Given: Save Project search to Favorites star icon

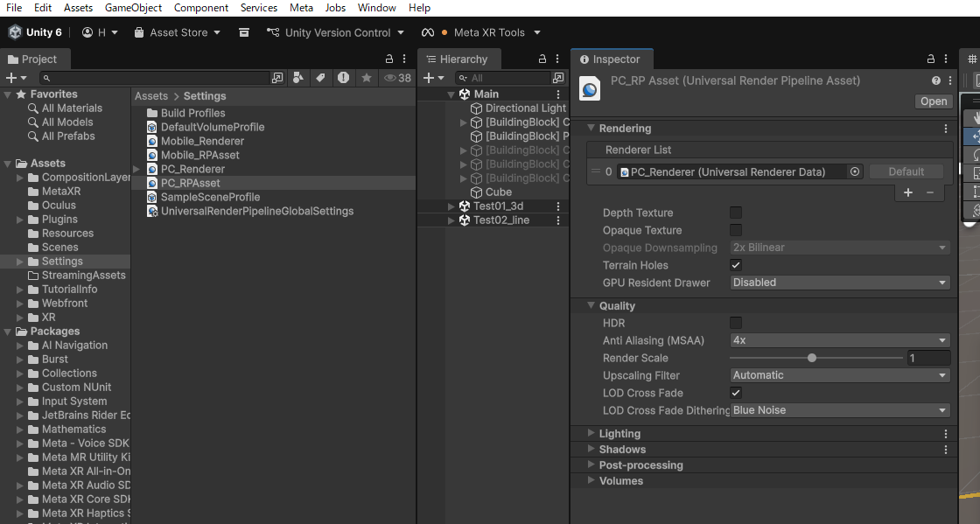Looking at the screenshot, I should pyautogui.click(x=367, y=78).
